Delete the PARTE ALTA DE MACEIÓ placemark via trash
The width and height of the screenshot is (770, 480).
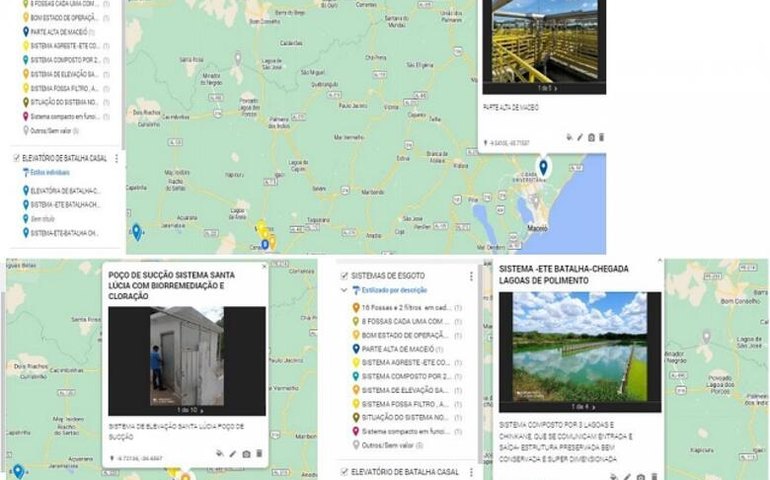(602, 137)
